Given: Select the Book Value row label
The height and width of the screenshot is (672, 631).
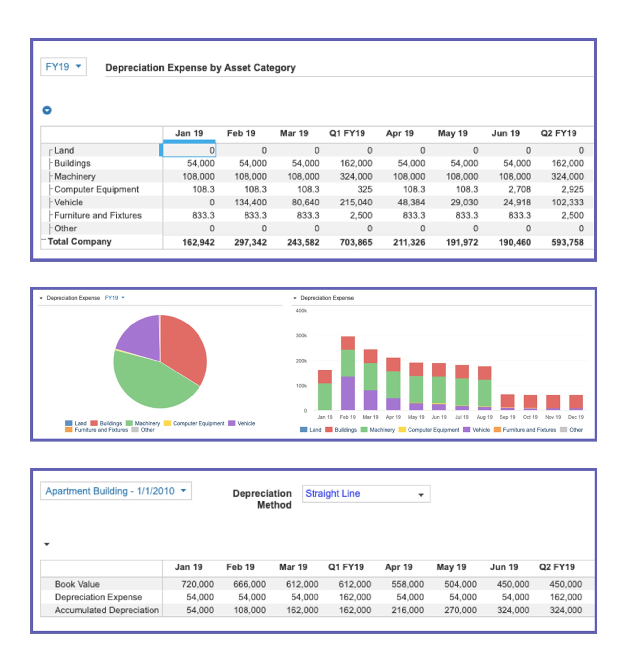Looking at the screenshot, I should coord(77,584).
